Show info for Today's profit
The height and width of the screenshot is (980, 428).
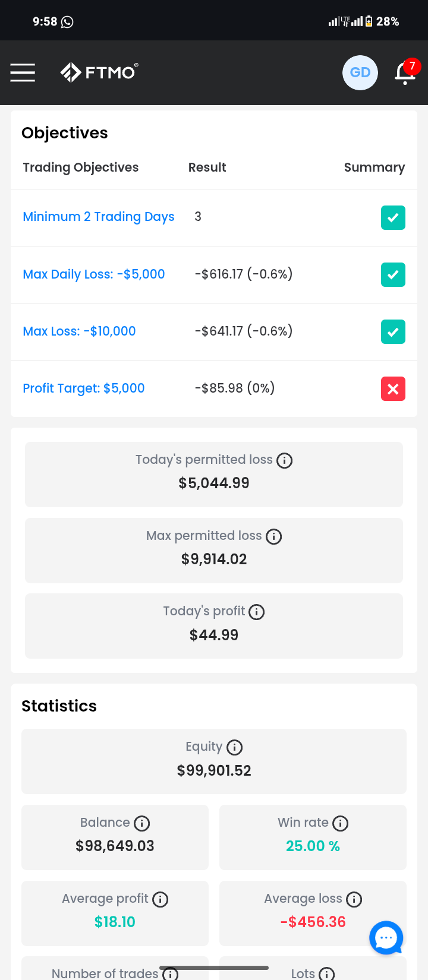tap(256, 612)
